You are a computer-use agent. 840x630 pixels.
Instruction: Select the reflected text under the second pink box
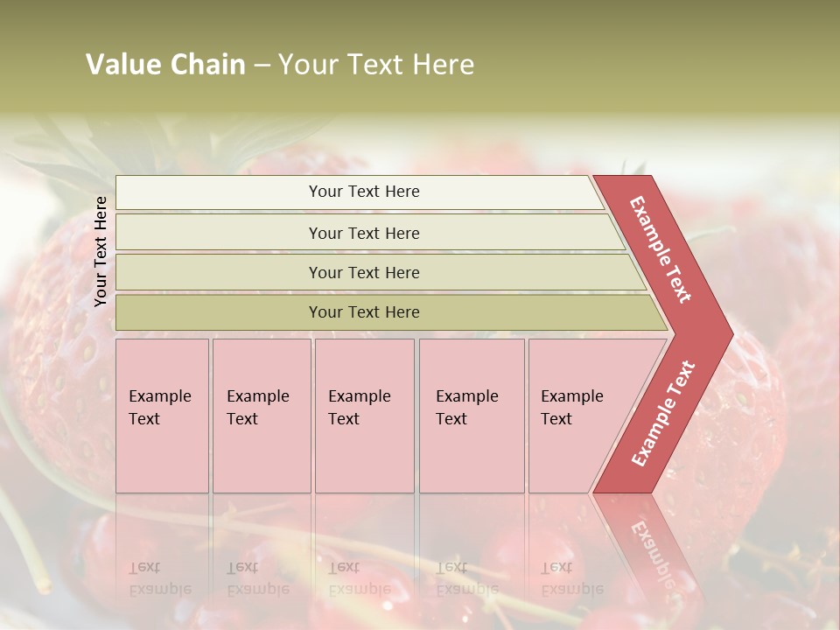pyautogui.click(x=258, y=578)
